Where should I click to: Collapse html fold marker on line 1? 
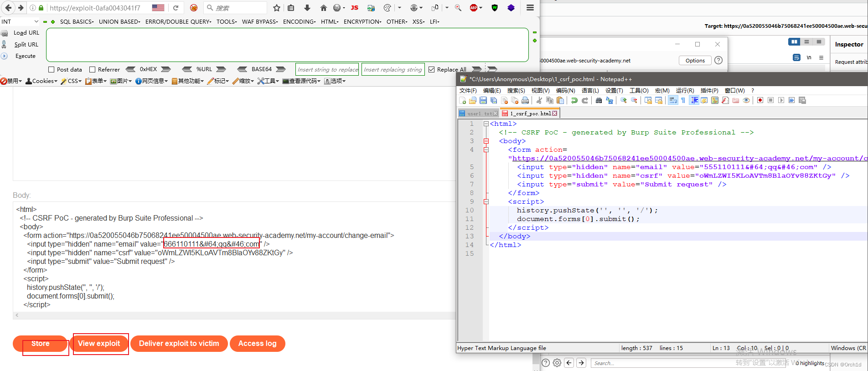click(486, 124)
